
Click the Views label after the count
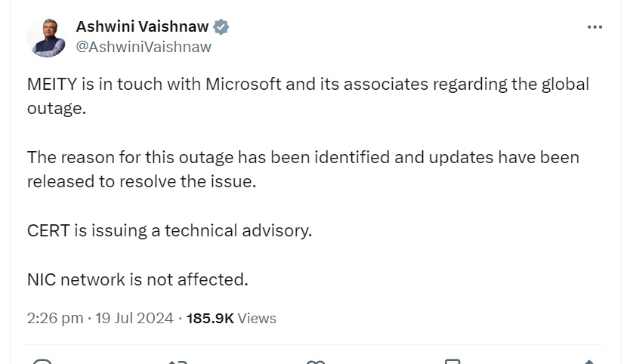pyautogui.click(x=257, y=318)
